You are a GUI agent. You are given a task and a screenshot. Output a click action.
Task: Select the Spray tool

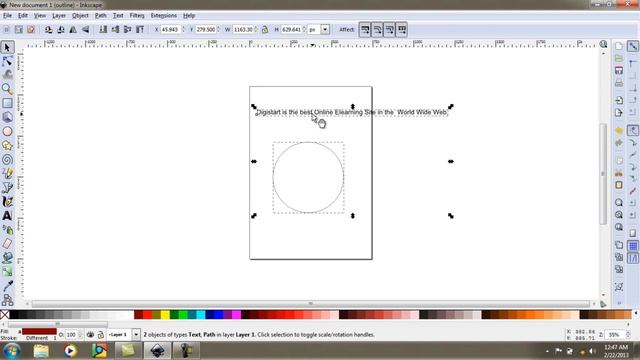coord(7,230)
